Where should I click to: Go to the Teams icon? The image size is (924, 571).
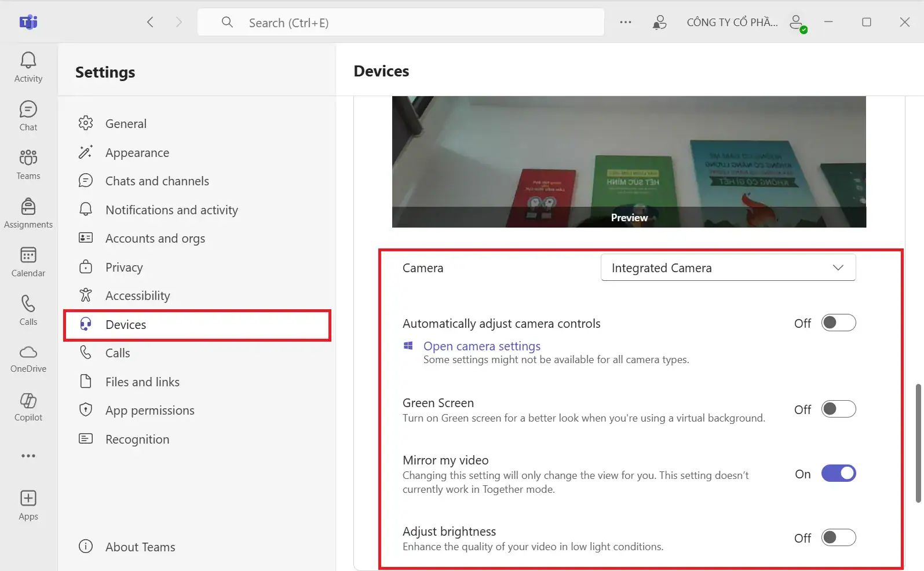click(28, 164)
